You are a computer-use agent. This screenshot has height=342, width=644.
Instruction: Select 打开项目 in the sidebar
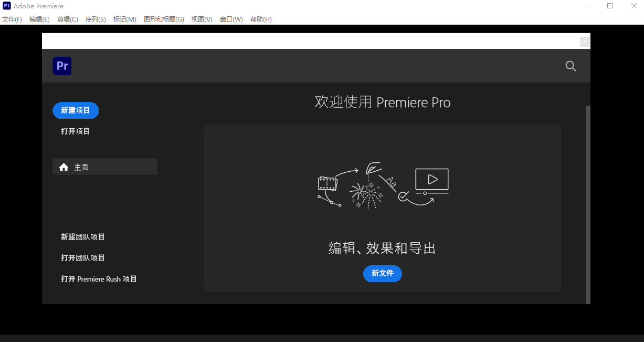click(76, 131)
